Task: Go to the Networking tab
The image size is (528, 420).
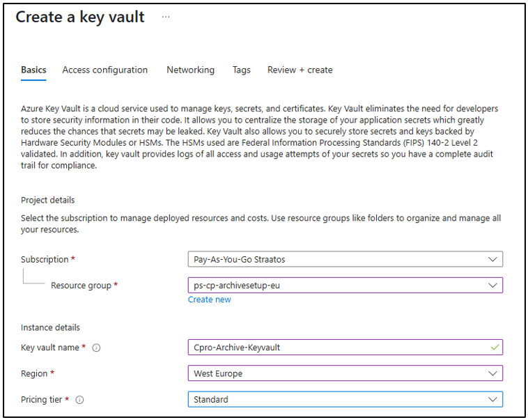Action: pos(190,70)
